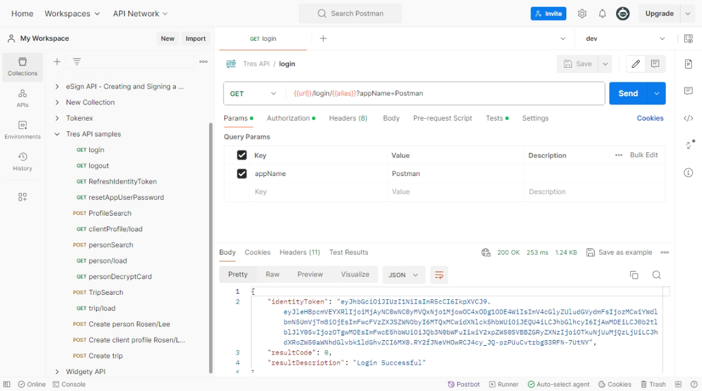The width and height of the screenshot is (702, 391).
Task: Click the network globe icon near 200 OK
Action: [486, 253]
